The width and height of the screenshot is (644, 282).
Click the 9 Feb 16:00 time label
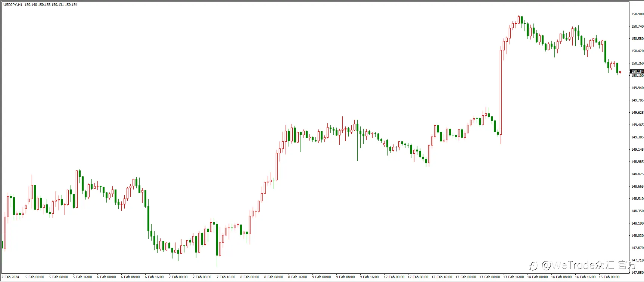click(x=369, y=277)
